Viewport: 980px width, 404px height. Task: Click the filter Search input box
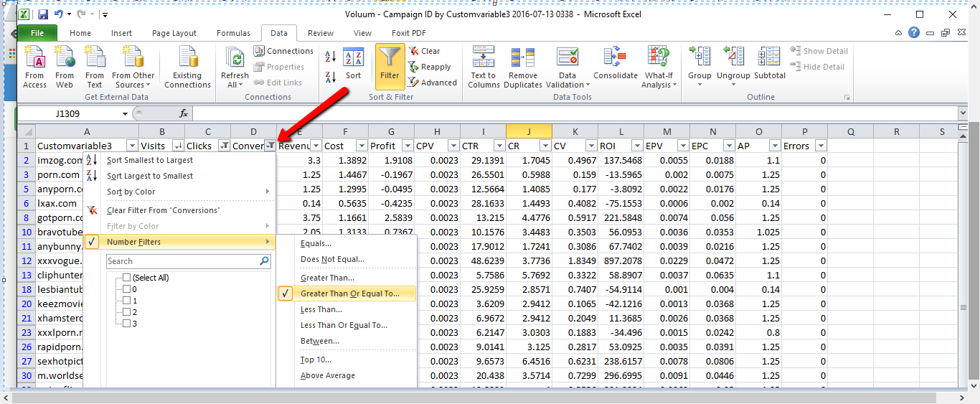click(x=182, y=261)
